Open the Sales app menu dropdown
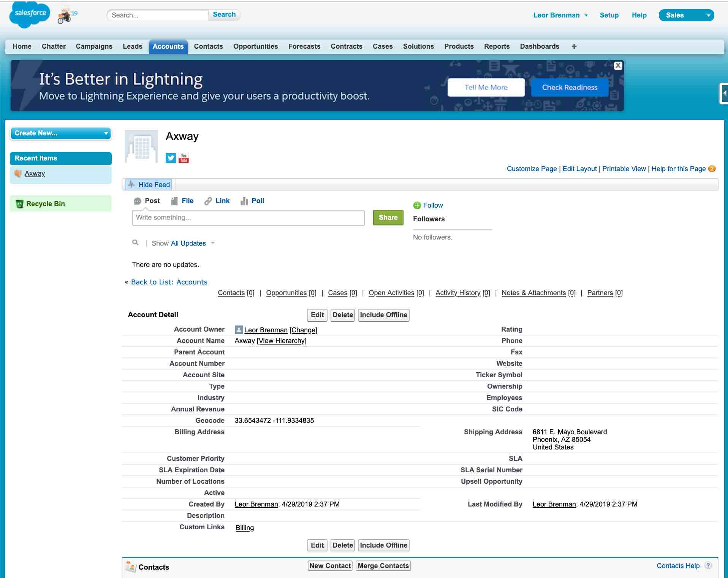This screenshot has height=578, width=728. [686, 15]
